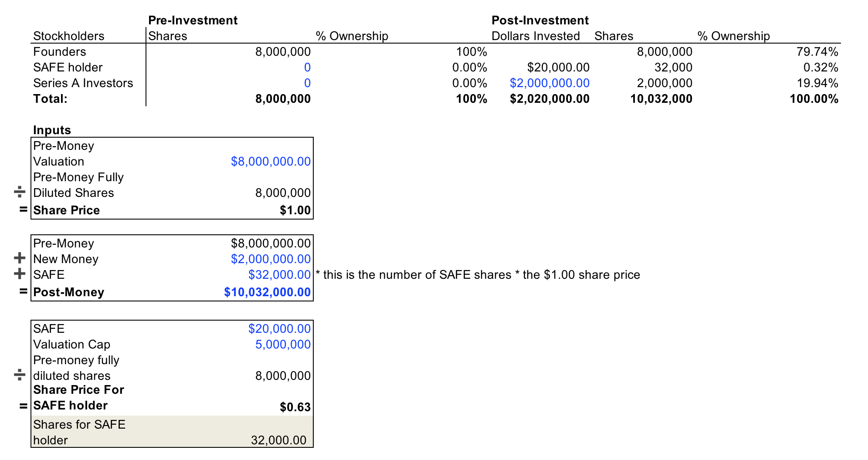Select the Valuation Cap 5,000,000 cell
Viewport: 868px width, 460px height.
[x=283, y=345]
